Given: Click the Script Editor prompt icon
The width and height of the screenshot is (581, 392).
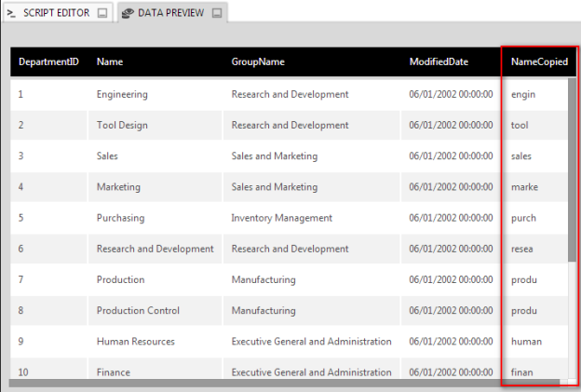Looking at the screenshot, I should [11, 13].
